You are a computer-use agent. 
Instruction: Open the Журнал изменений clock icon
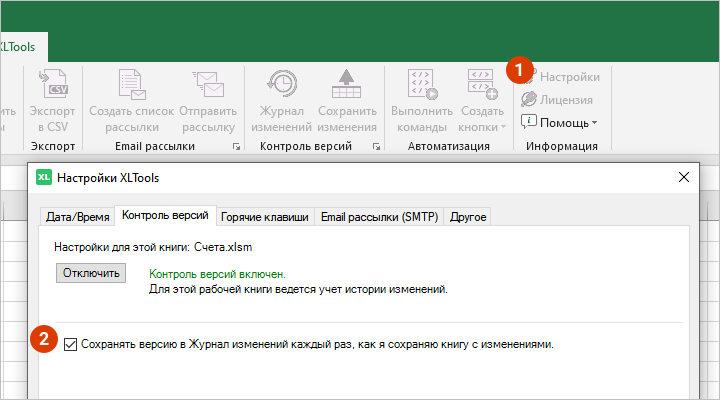tap(282, 84)
